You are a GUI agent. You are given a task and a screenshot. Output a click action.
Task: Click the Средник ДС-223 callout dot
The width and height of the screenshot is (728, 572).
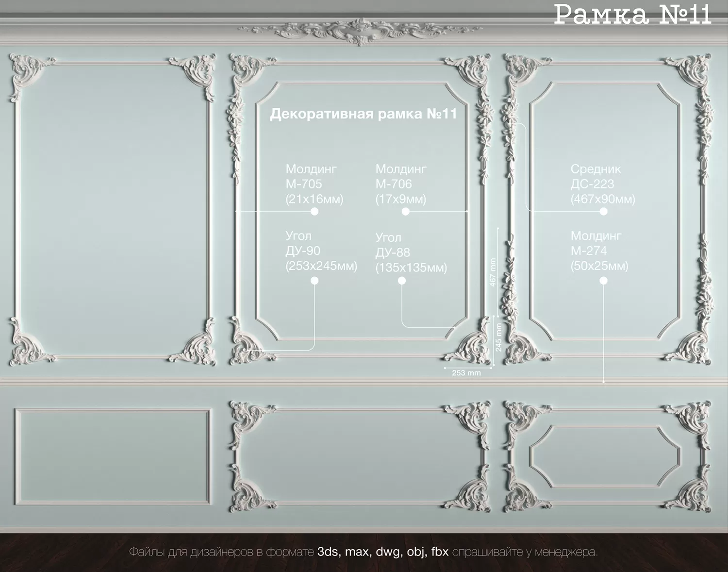[603, 211]
